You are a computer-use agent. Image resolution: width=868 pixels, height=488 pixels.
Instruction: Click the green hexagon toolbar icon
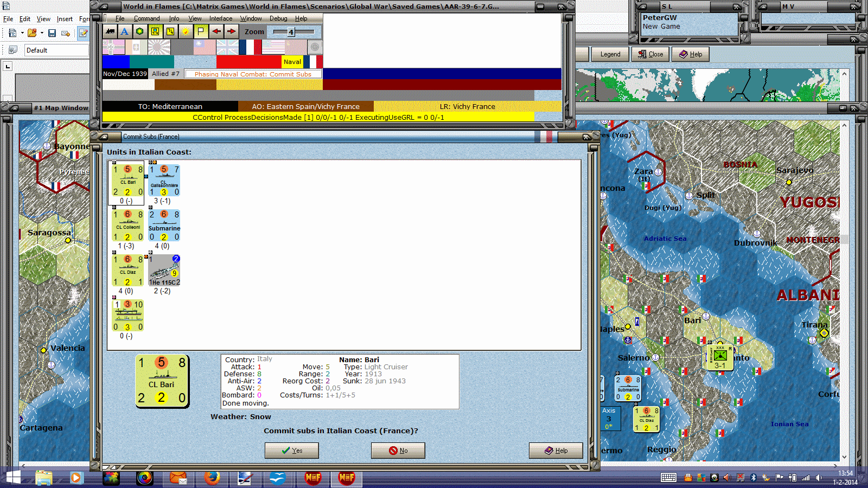tap(140, 31)
